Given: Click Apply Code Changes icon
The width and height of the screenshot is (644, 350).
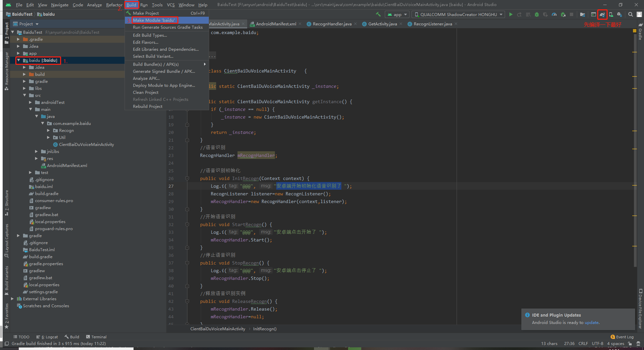Looking at the screenshot, I should 528,14.
